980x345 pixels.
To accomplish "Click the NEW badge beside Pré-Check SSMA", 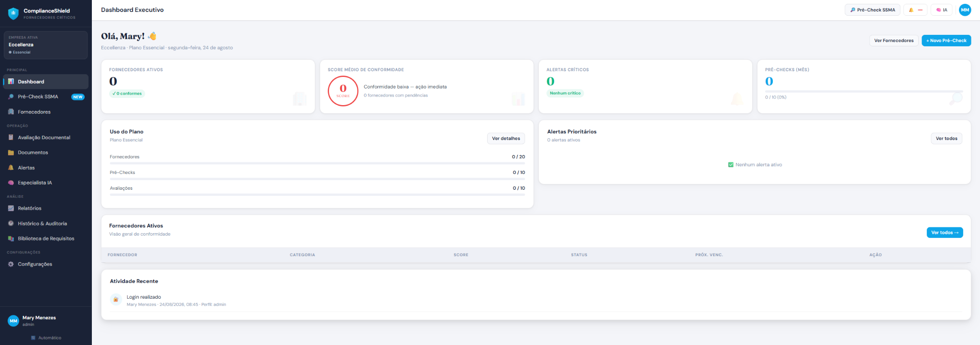I will coord(78,97).
